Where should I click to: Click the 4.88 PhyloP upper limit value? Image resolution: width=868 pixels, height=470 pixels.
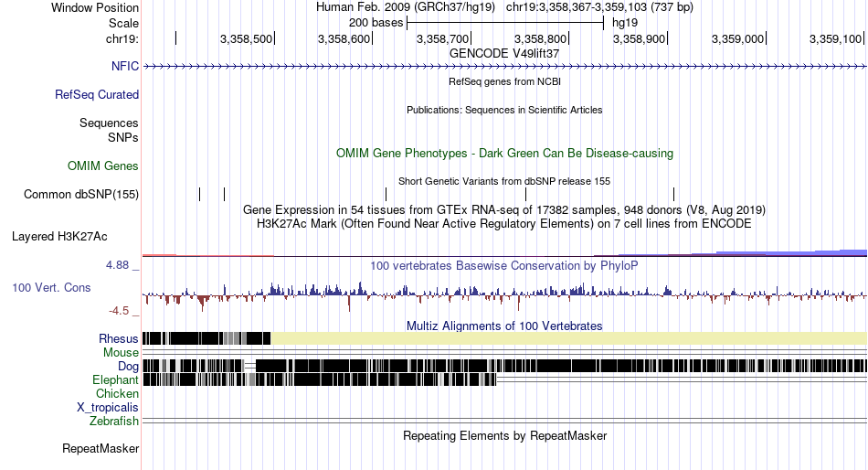(117, 265)
